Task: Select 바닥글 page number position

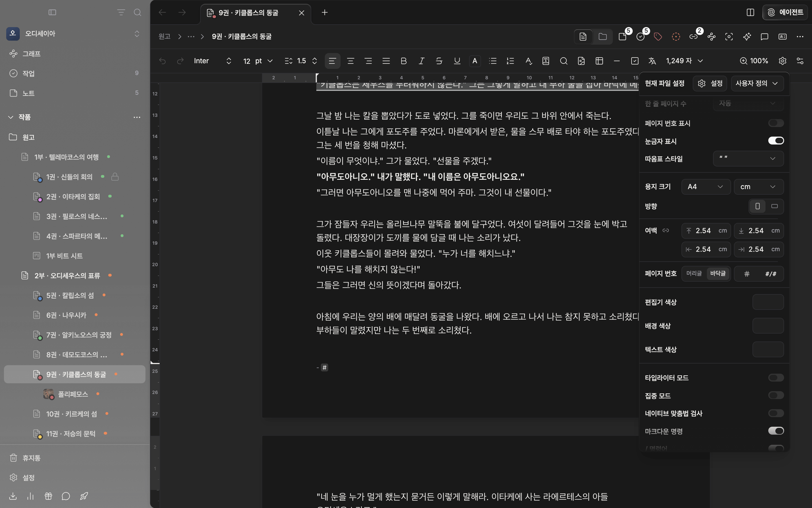Action: point(718,273)
